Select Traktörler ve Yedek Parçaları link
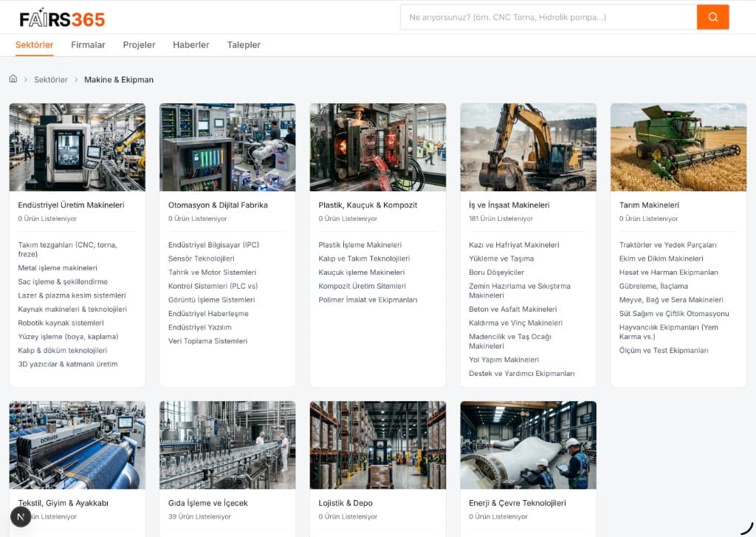756x537 pixels. [667, 245]
